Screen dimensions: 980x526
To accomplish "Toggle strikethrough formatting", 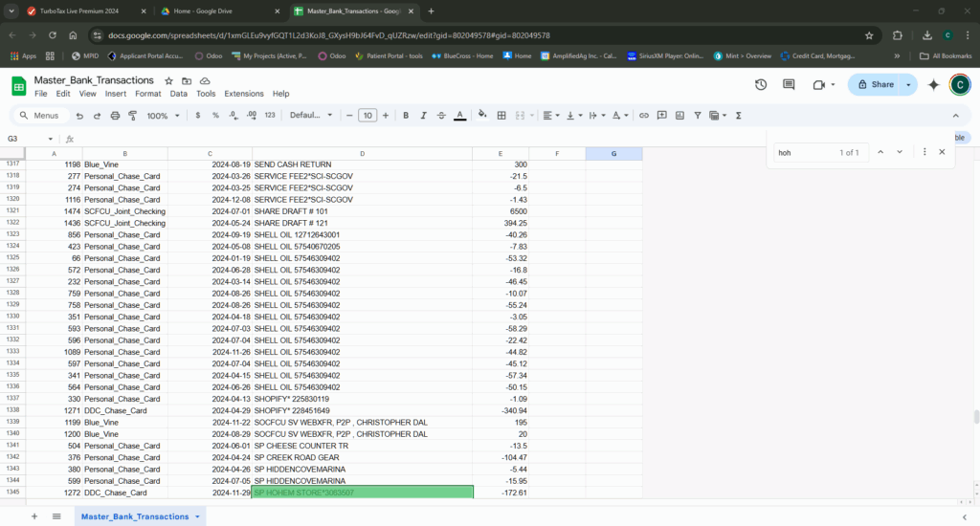I will click(441, 116).
